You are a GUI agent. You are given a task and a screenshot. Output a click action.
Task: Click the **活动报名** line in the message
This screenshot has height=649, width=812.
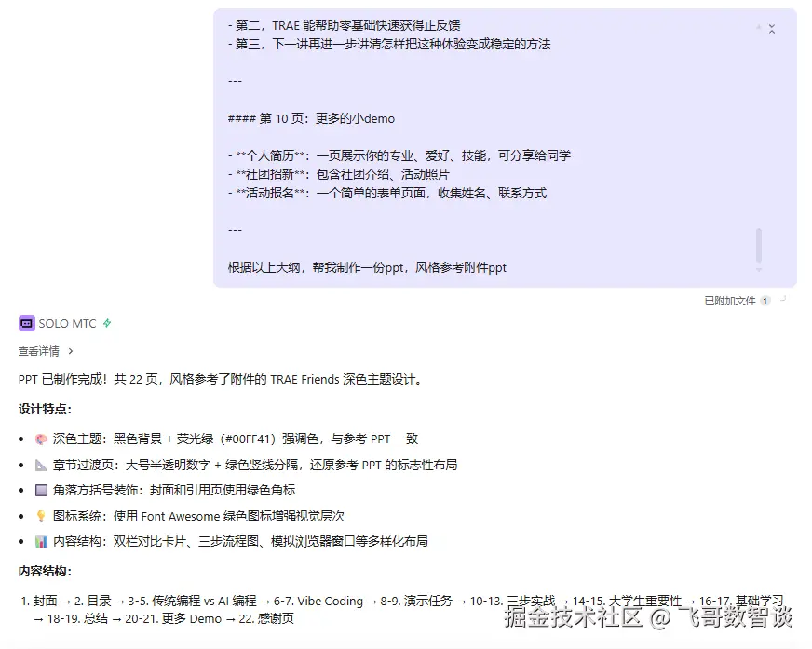point(387,193)
